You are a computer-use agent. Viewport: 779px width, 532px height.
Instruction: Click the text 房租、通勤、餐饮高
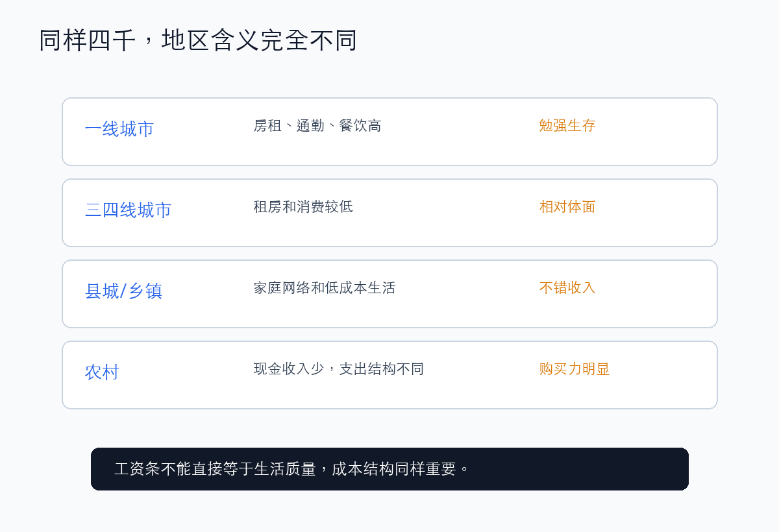click(317, 126)
